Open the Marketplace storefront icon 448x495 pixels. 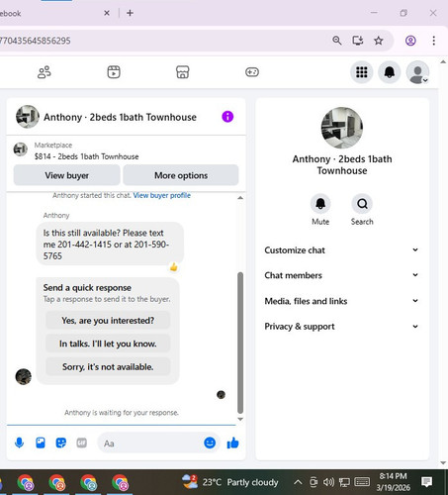click(183, 72)
